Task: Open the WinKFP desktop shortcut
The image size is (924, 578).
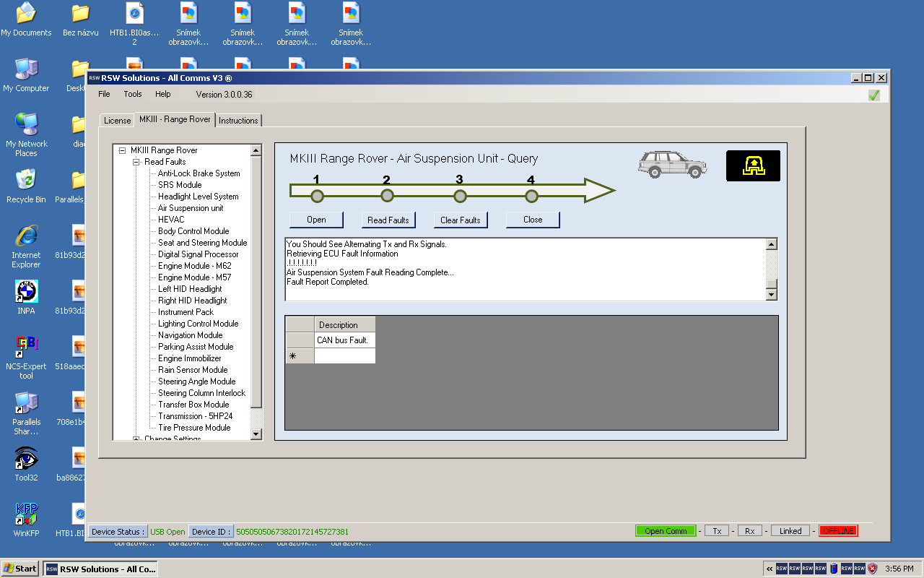Action: click(27, 515)
